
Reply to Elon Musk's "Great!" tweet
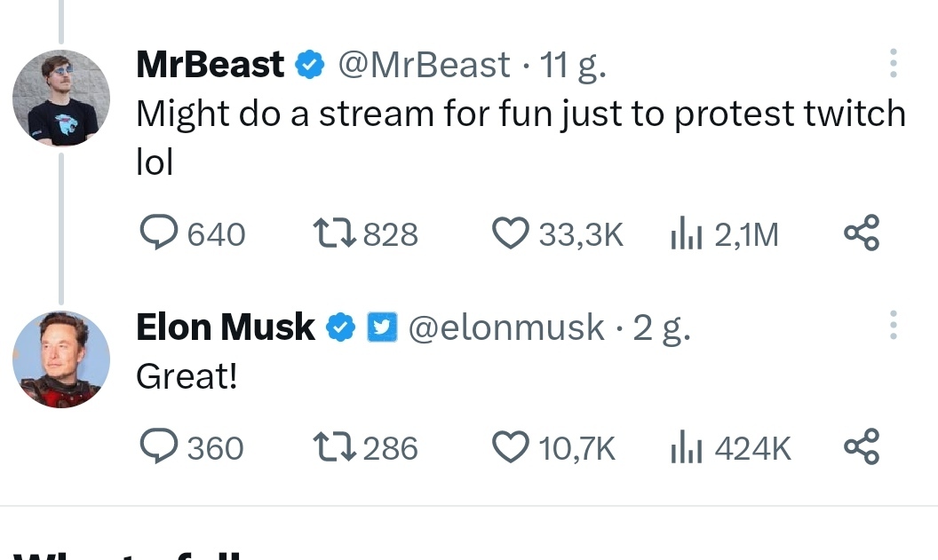click(x=160, y=447)
